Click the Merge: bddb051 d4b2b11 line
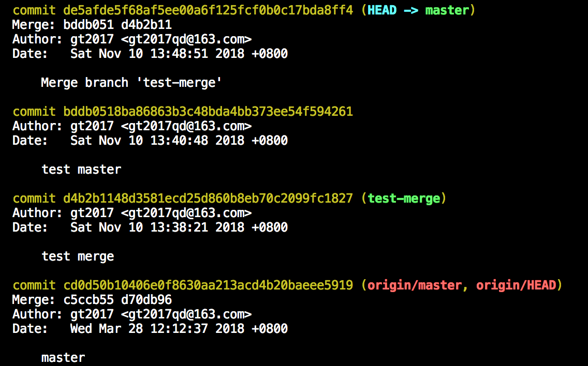The height and width of the screenshot is (366, 588). (92, 25)
